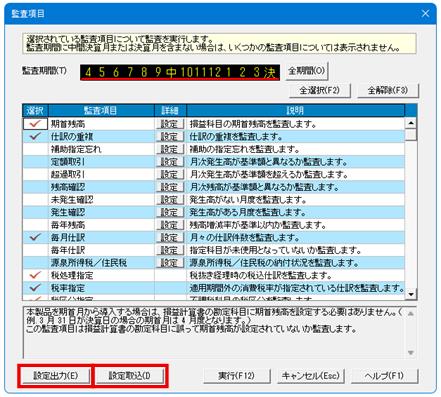Click the 選択 column header
Viewport: 441px width, 397px height.
36,110
